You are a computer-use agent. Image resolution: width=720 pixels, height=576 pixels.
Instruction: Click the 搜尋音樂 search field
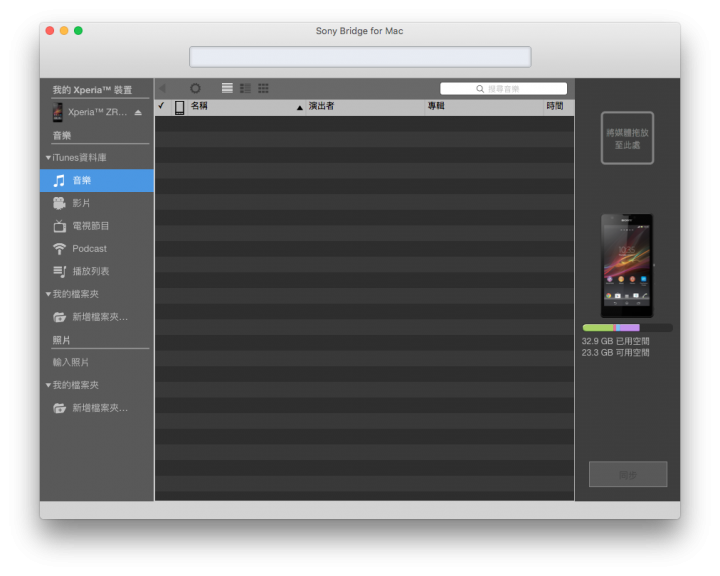click(x=503, y=89)
